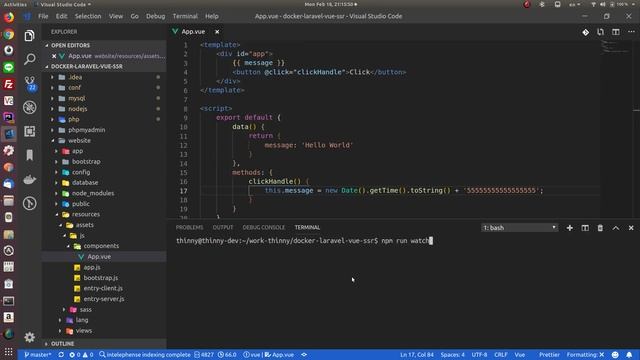This screenshot has height=360, width=640.
Task: Open the Manage settings gear
Action: click(x=29, y=337)
